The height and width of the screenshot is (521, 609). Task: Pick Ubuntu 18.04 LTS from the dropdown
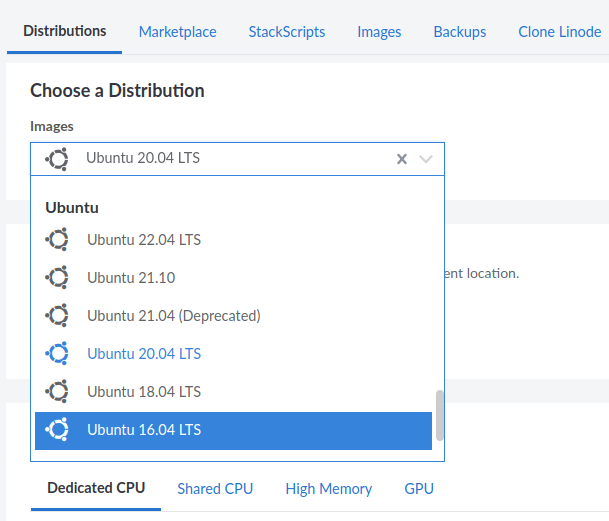(x=233, y=392)
